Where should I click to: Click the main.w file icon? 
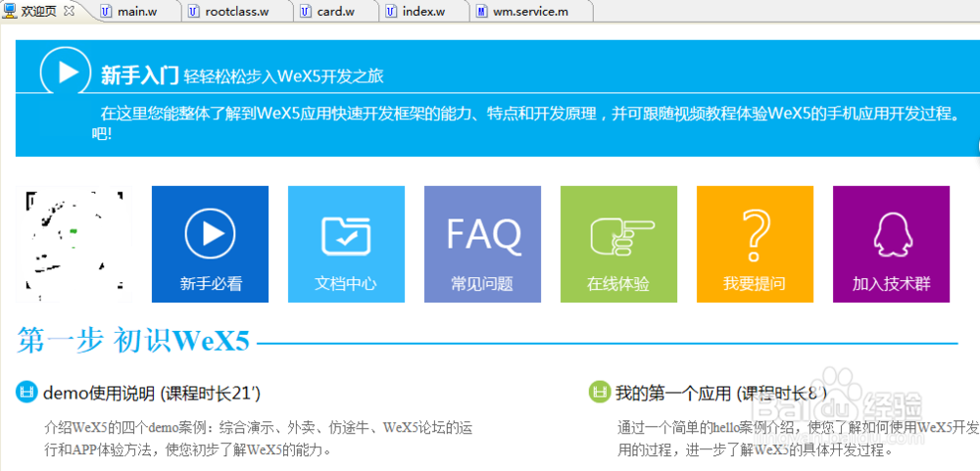107,11
